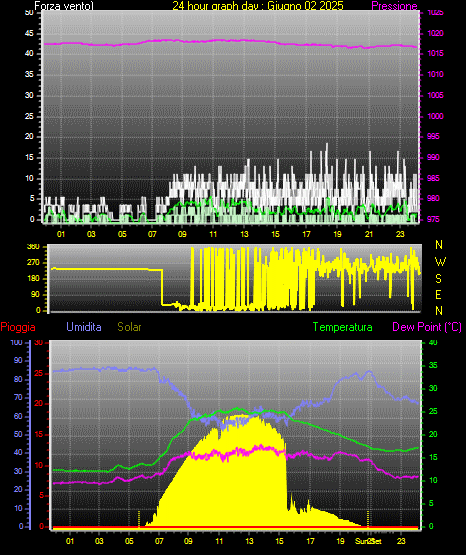Click the E compass label on wind direction
Image resolution: width=466 pixels, height=555 pixels.
pyautogui.click(x=438, y=294)
